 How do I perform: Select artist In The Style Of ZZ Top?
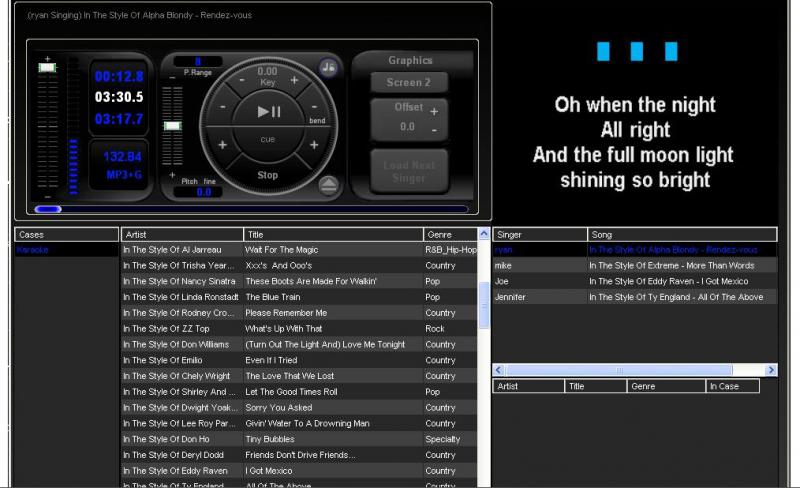pyautogui.click(x=166, y=329)
